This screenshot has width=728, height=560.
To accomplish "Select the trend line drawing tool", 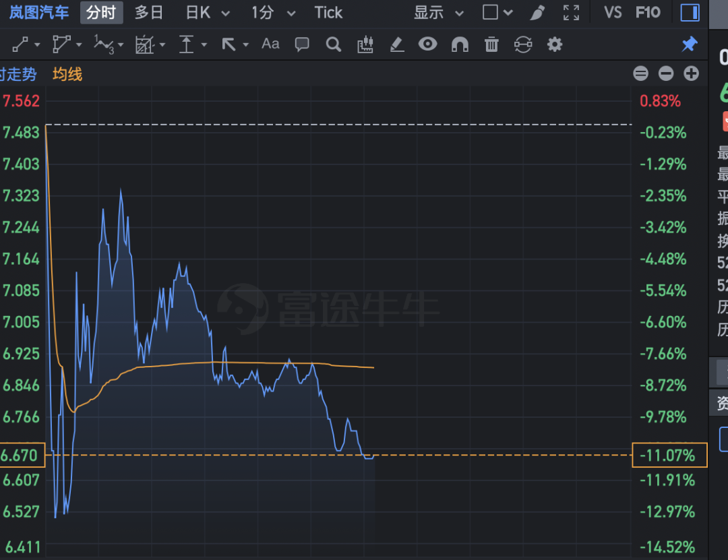I will coord(21,44).
